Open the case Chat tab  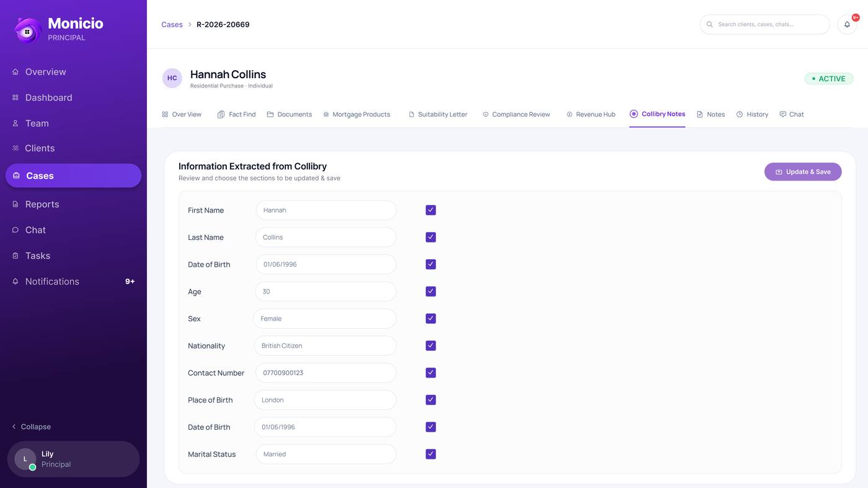point(792,114)
